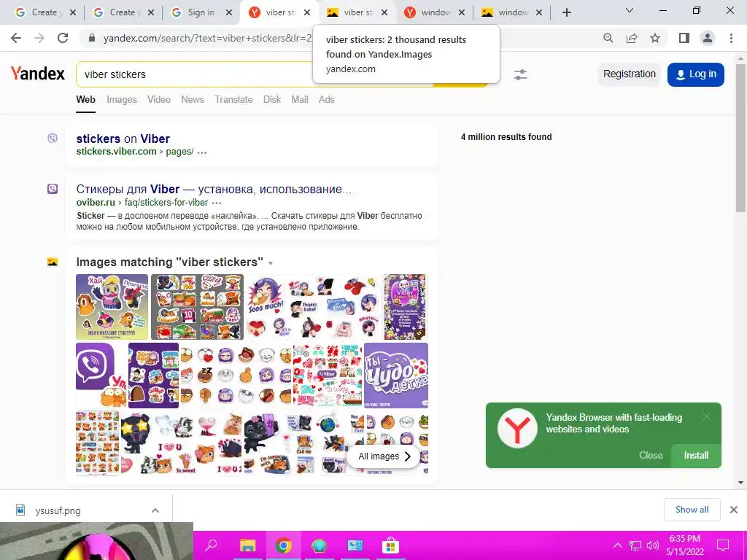Open sticker image with 'Хай' bird
Image resolution: width=747 pixels, height=560 pixels.
(x=112, y=307)
